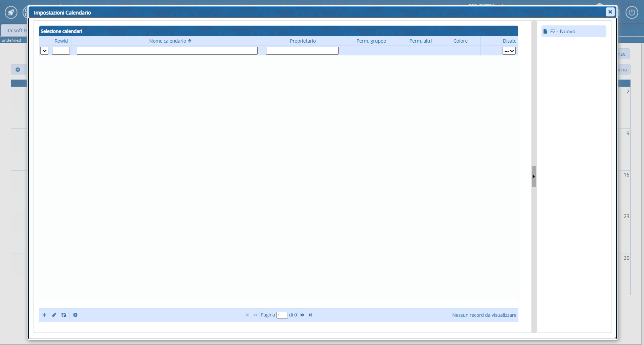Refresh the calendar grid with reload icon

(x=64, y=315)
